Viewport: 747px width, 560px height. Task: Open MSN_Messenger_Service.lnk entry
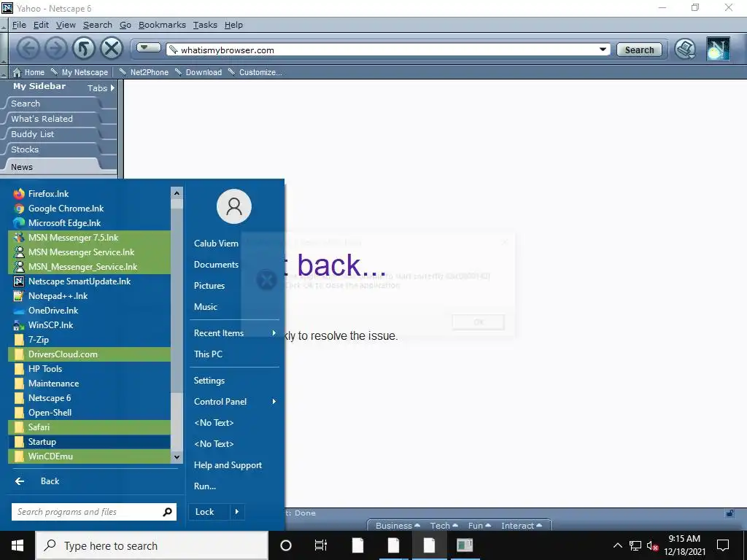tap(89, 267)
